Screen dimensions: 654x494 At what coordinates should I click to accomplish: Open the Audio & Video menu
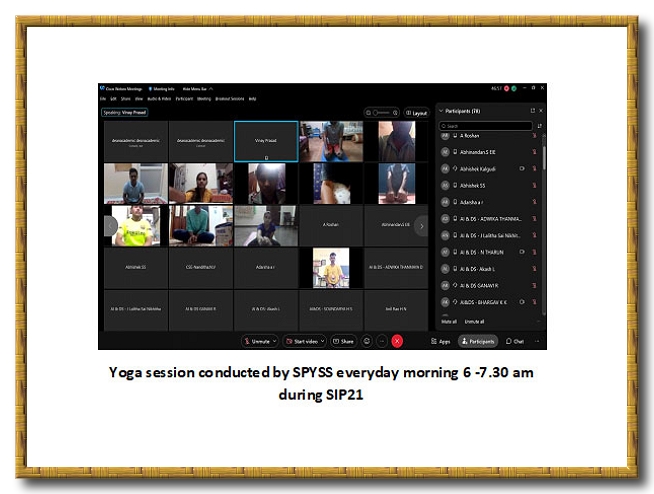[x=157, y=99]
